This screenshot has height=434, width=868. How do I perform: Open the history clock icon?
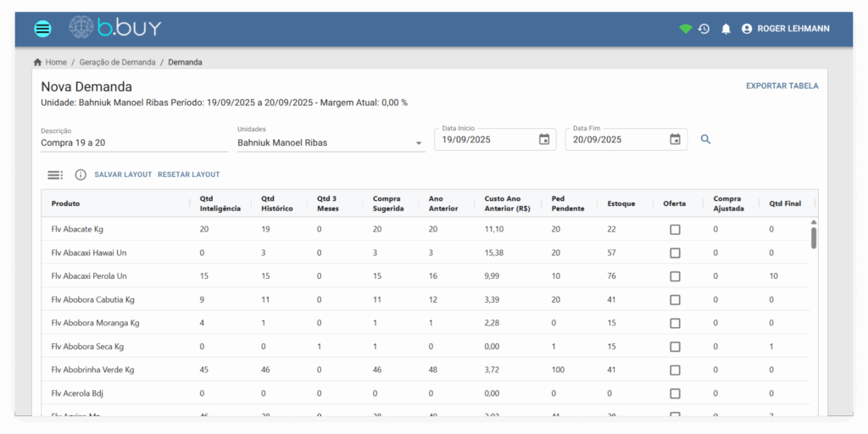704,29
